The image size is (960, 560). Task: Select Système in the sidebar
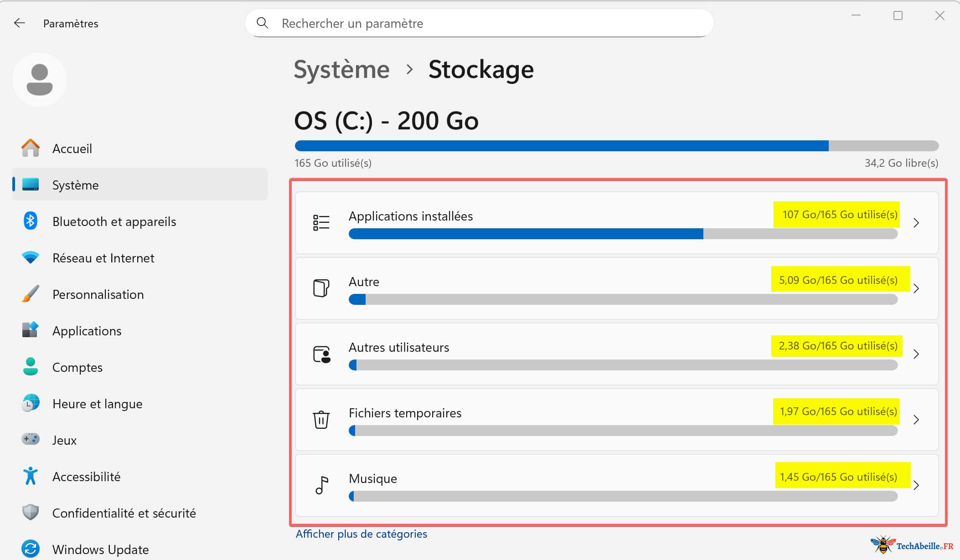[75, 185]
